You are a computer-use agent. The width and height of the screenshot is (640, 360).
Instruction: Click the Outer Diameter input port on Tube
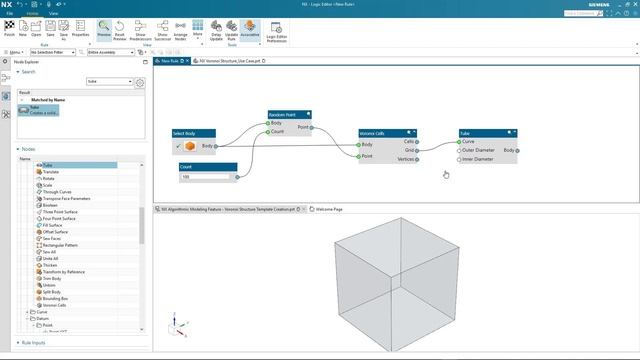pos(459,151)
